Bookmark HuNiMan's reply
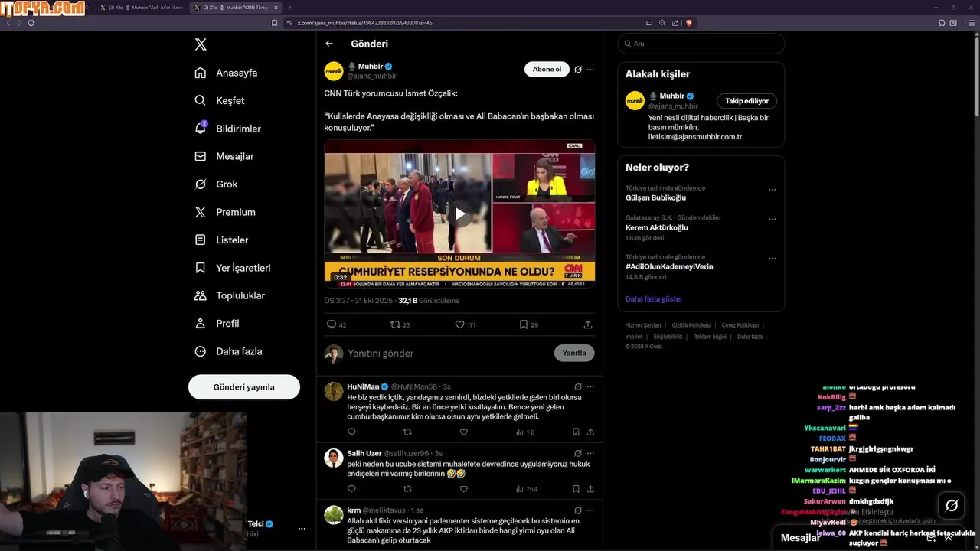The image size is (980, 551). click(x=576, y=432)
